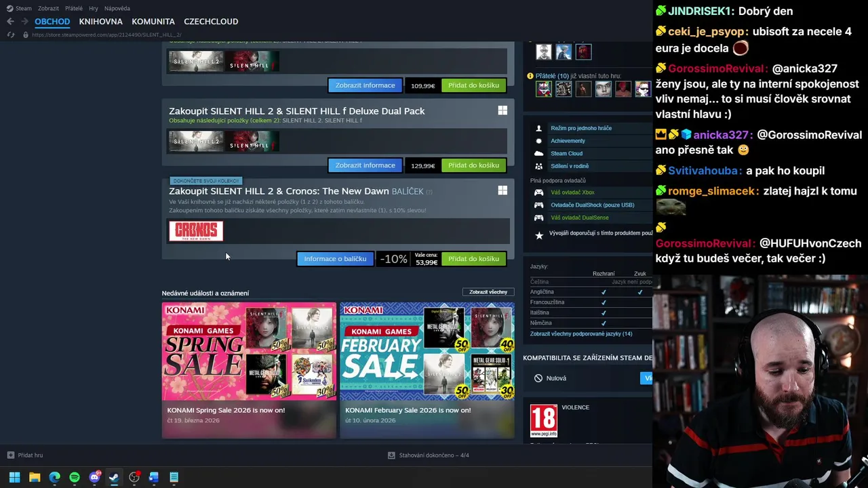This screenshot has width=868, height=488.
Task: Go back with the left arrow
Action: click(10, 21)
